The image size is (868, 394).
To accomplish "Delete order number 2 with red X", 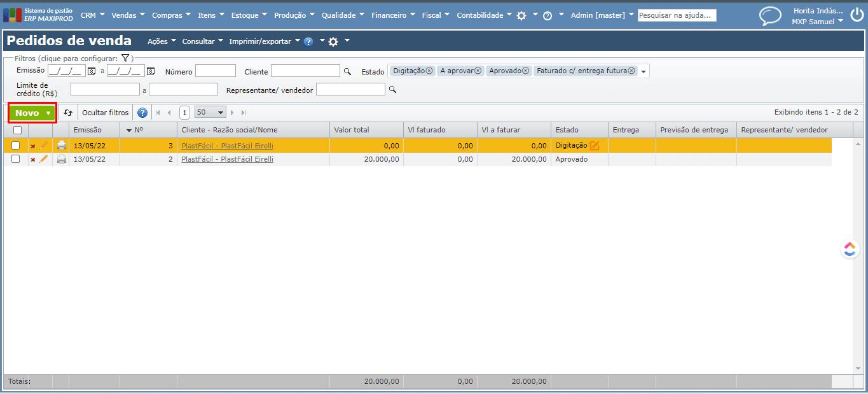I will (x=33, y=160).
